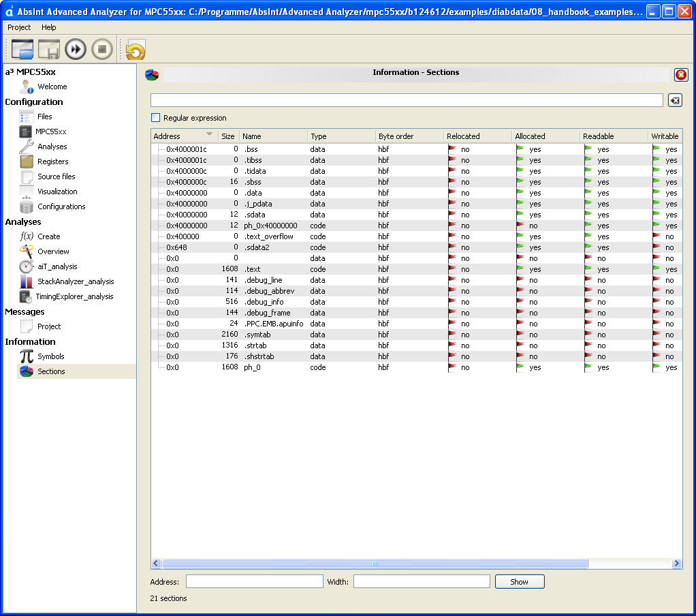696x616 pixels.
Task: Open the Symbols pi icon
Action: 27,356
